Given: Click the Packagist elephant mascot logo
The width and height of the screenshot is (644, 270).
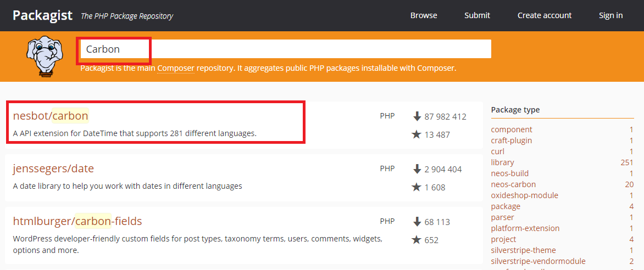Looking at the screenshot, I should coord(45,56).
